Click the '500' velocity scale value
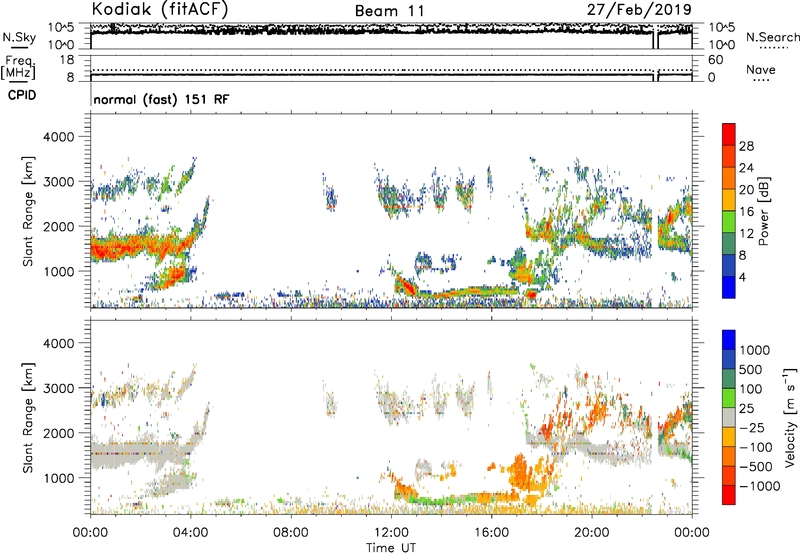800x554 pixels. (751, 370)
